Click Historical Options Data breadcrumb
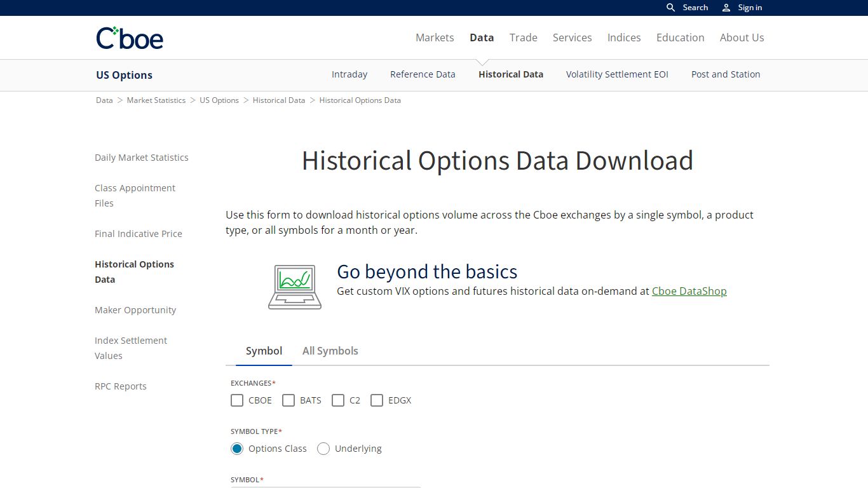Viewport: 868px width, 488px height. (x=360, y=100)
